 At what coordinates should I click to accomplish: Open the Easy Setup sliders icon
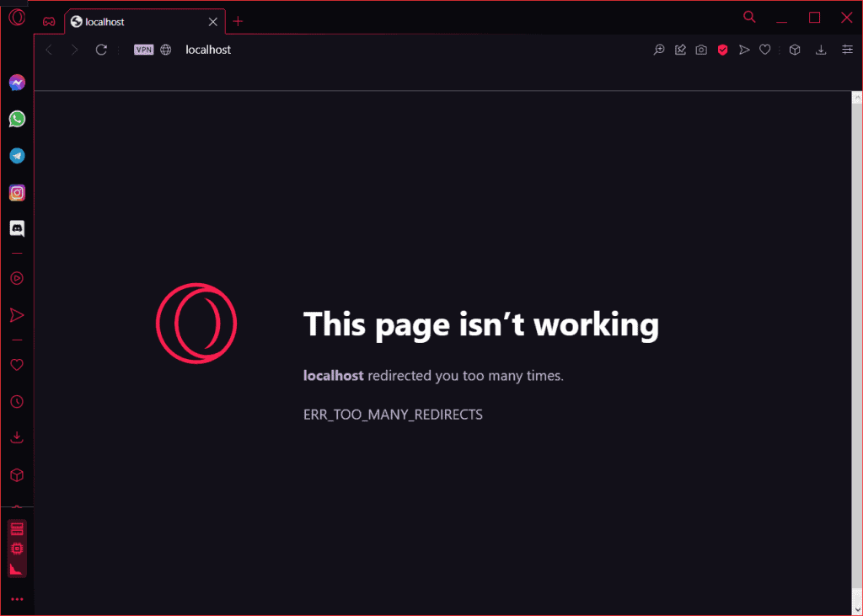coord(847,50)
